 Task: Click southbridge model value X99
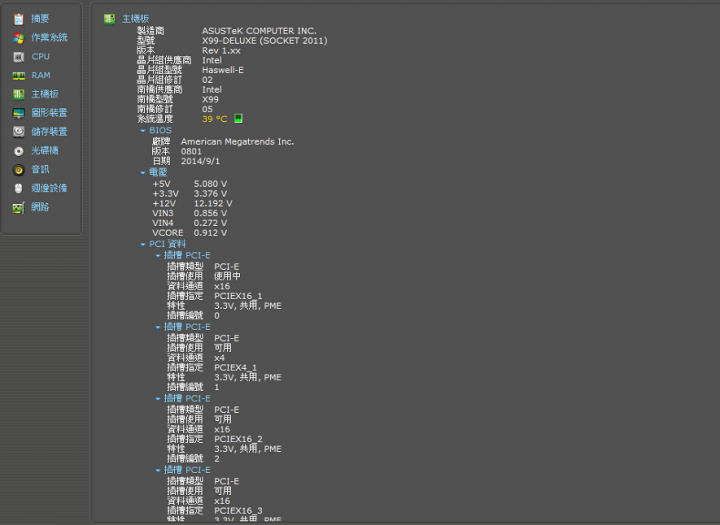[210, 99]
